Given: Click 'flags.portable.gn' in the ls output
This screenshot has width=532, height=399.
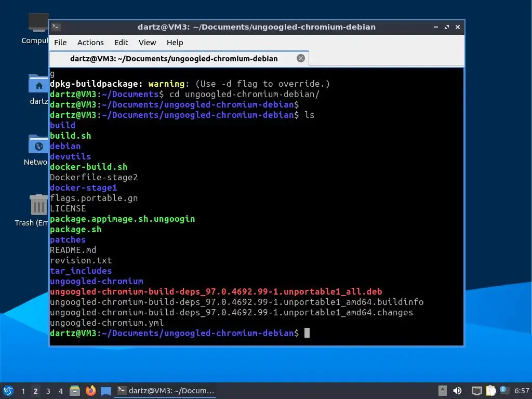Looking at the screenshot, I should pos(94,198).
